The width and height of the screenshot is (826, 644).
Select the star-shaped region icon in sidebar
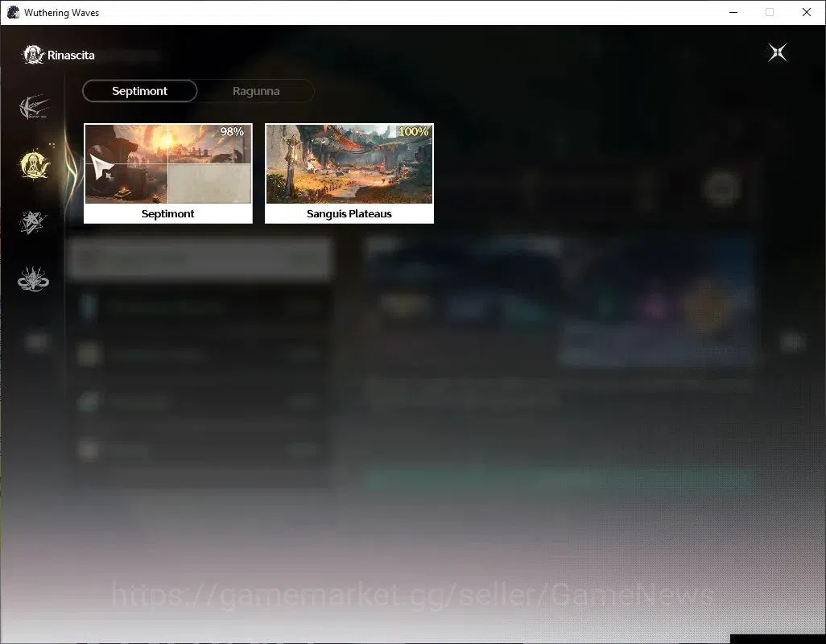coord(33,221)
